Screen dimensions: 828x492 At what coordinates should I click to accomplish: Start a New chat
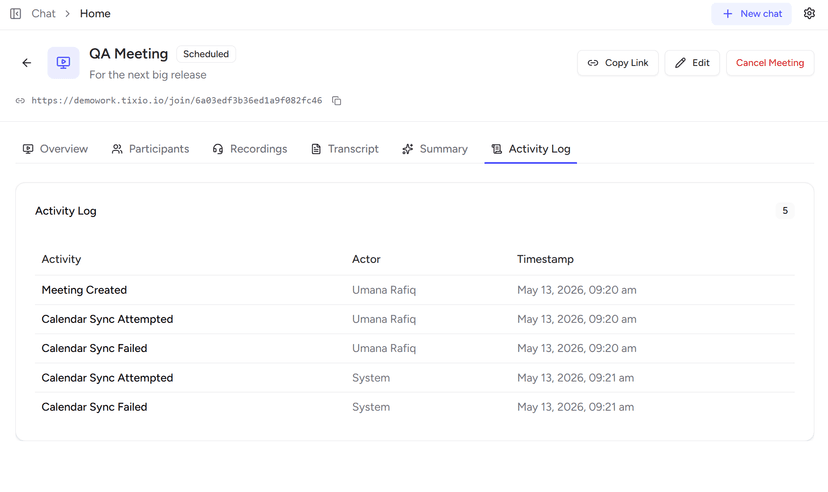(x=751, y=14)
